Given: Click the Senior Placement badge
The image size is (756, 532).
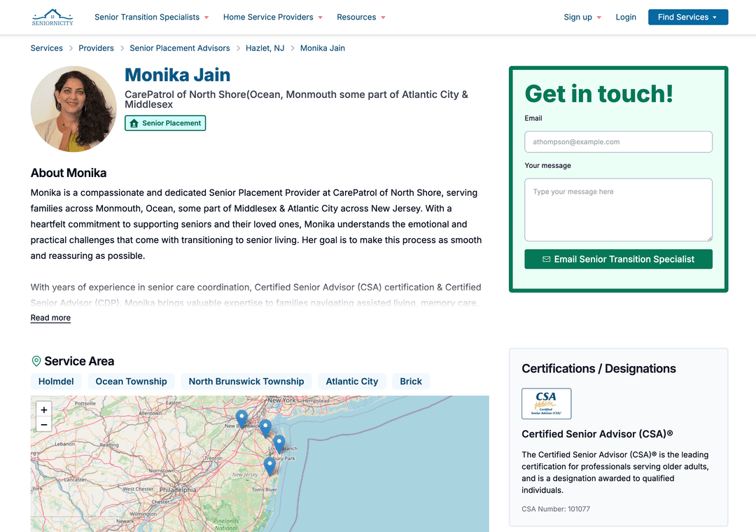Looking at the screenshot, I should [x=165, y=123].
